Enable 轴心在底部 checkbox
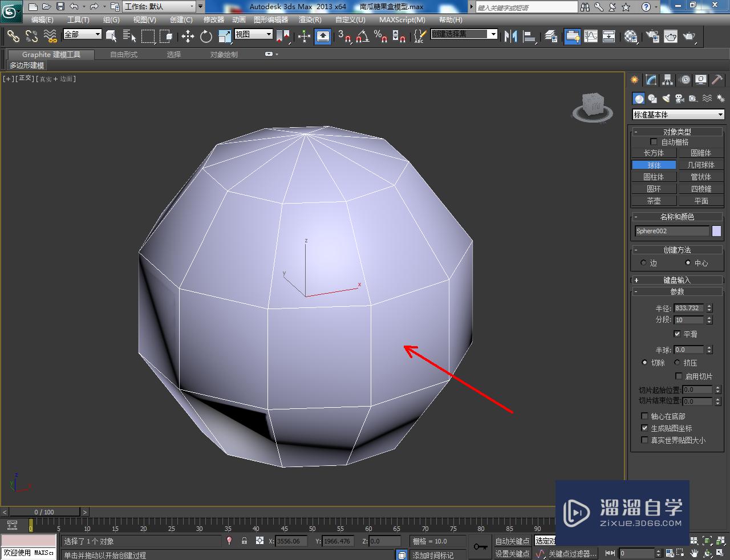730x560 pixels. 644,416
